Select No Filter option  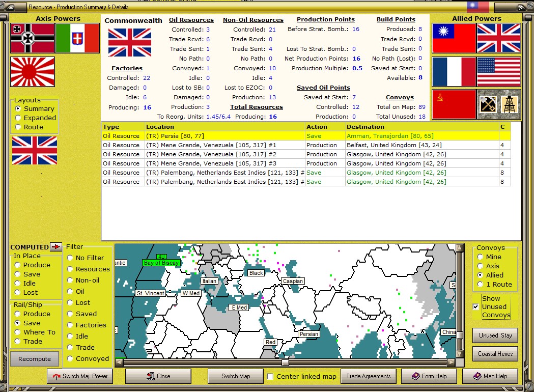coord(86,258)
